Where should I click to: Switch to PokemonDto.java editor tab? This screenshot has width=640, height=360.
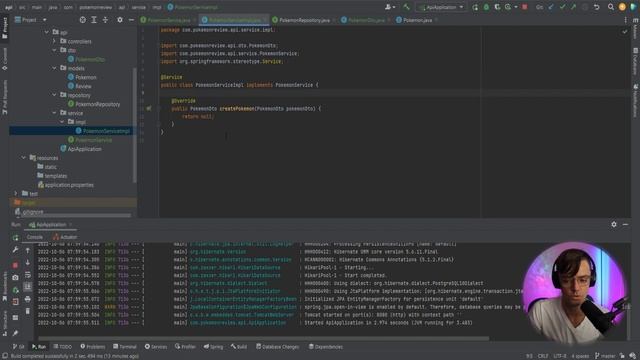pos(365,20)
